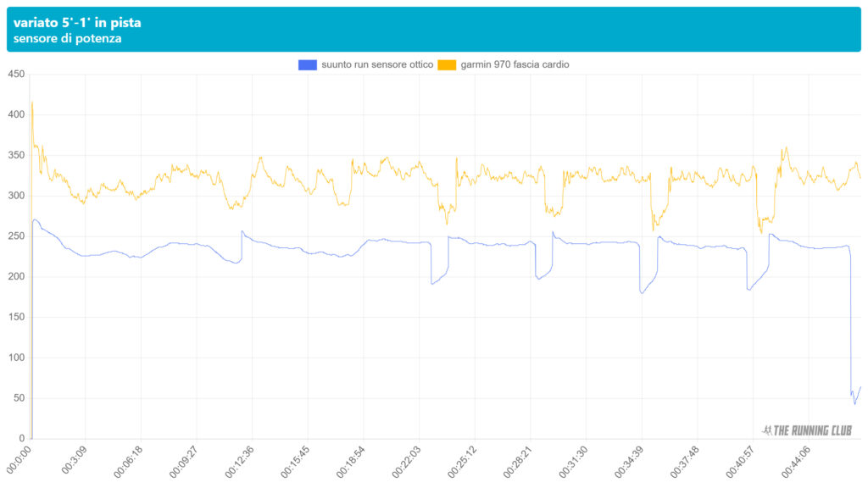
Task: Click the orange Garmin line's initial peak near 415
Action: click(x=32, y=103)
